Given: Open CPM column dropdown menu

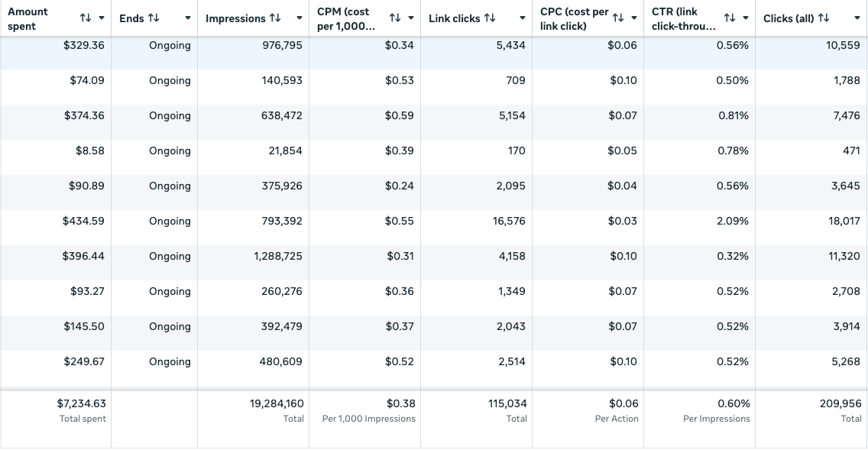Looking at the screenshot, I should click(x=411, y=18).
